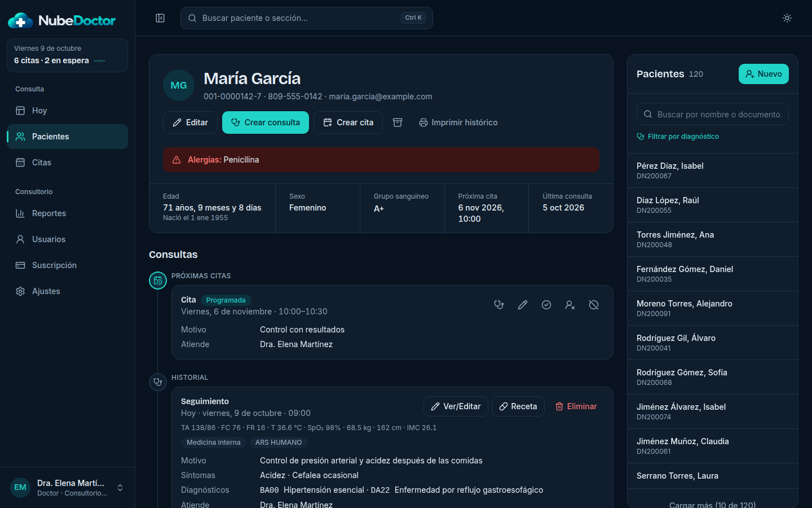
Task: Select Pacientes in the sidebar
Action: coord(67,137)
